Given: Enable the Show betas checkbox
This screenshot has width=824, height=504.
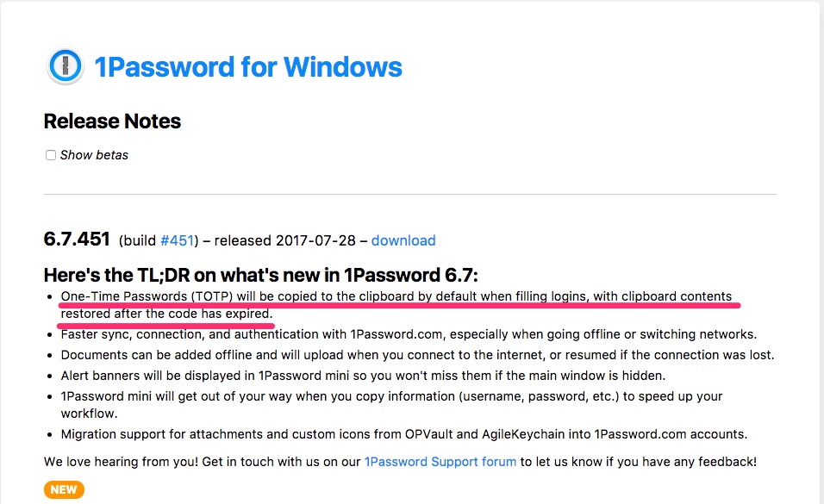Looking at the screenshot, I should click(51, 155).
